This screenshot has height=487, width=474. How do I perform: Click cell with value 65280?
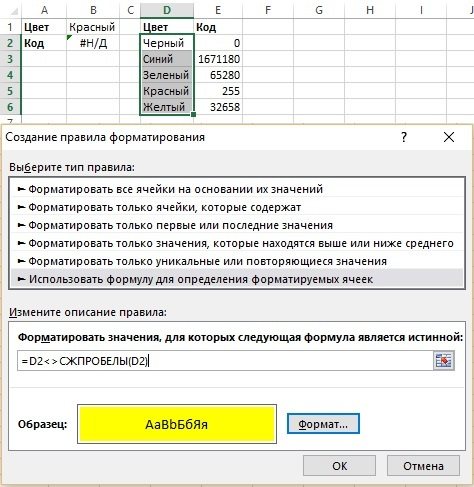pyautogui.click(x=218, y=75)
